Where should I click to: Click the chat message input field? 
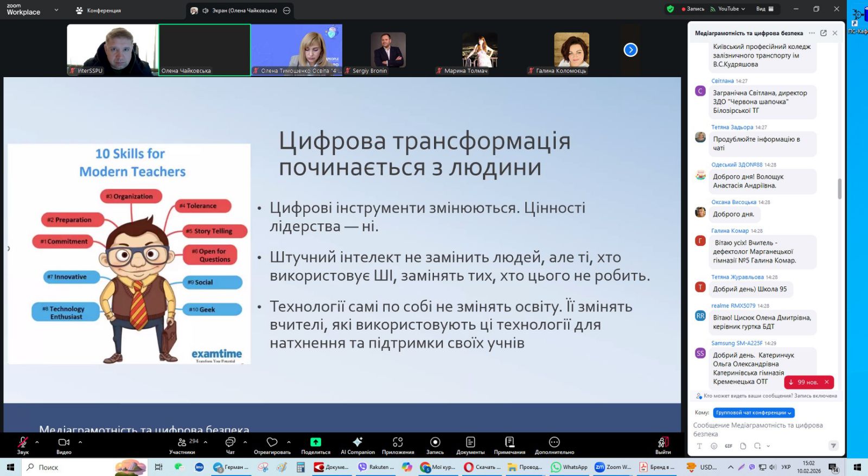coord(759,429)
